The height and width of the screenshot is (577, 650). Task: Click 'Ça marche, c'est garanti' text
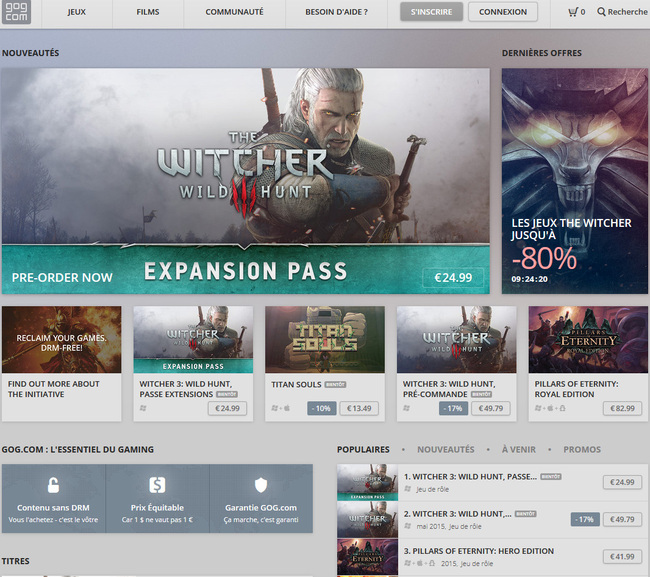pyautogui.click(x=261, y=520)
